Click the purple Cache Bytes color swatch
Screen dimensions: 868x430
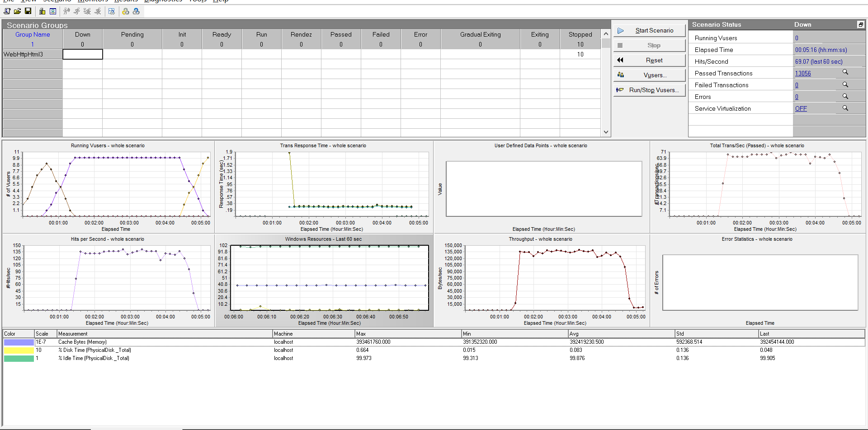pos(19,342)
